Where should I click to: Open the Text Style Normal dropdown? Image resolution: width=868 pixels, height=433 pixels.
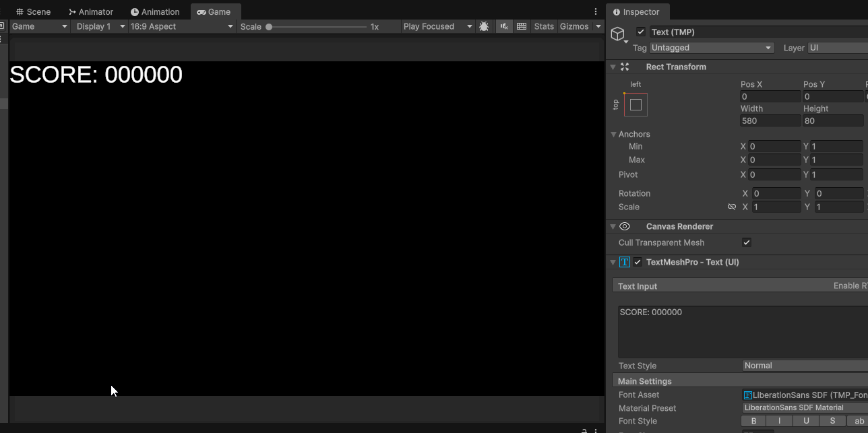tap(805, 366)
